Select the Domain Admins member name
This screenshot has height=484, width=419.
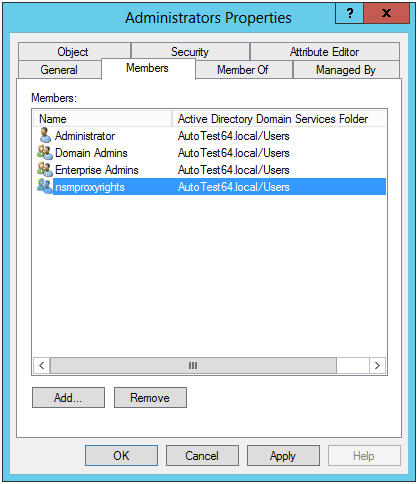coord(91,153)
